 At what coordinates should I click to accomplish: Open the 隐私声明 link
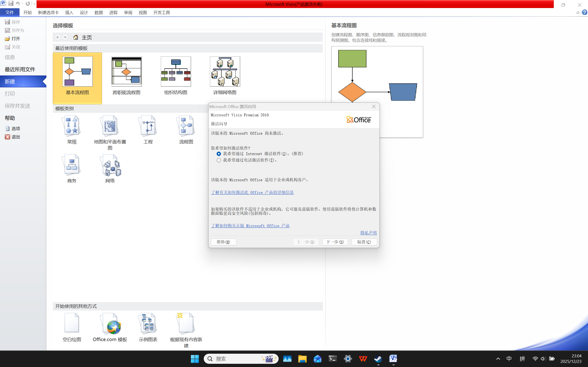368,233
